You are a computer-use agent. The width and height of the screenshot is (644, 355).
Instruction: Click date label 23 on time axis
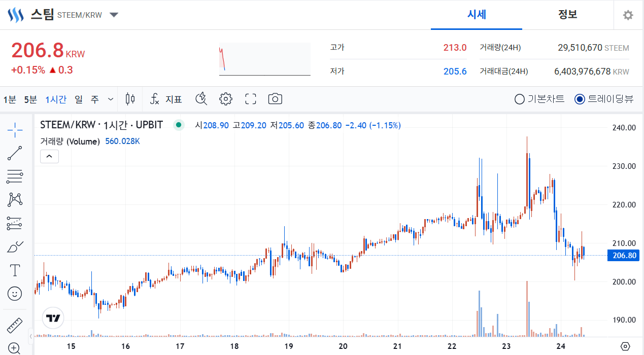(506, 346)
